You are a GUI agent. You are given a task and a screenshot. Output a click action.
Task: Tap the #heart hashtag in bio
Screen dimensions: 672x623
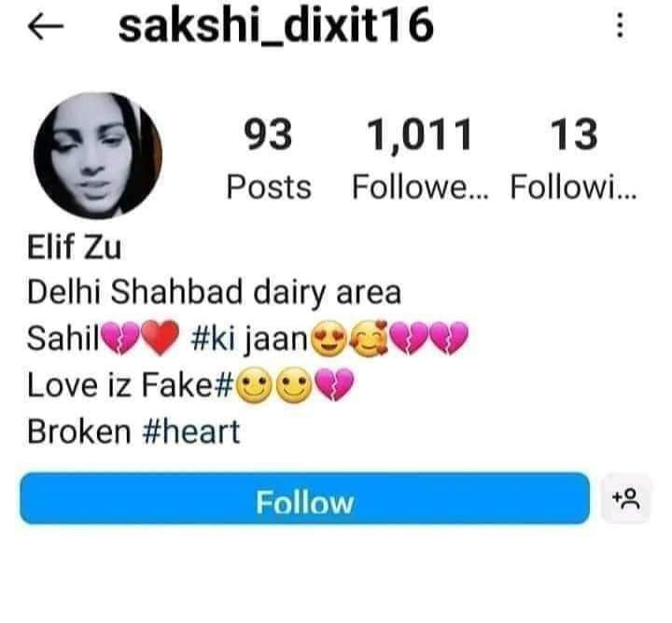tap(190, 432)
